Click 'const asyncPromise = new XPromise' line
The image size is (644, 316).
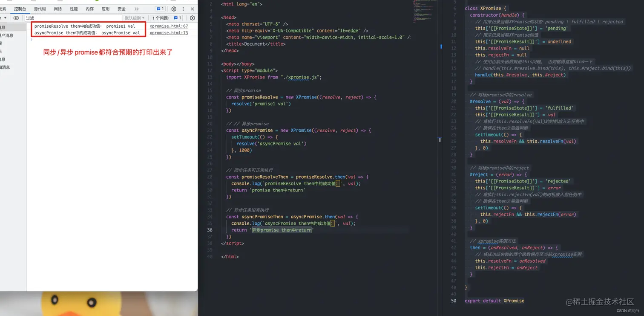tap(299, 130)
